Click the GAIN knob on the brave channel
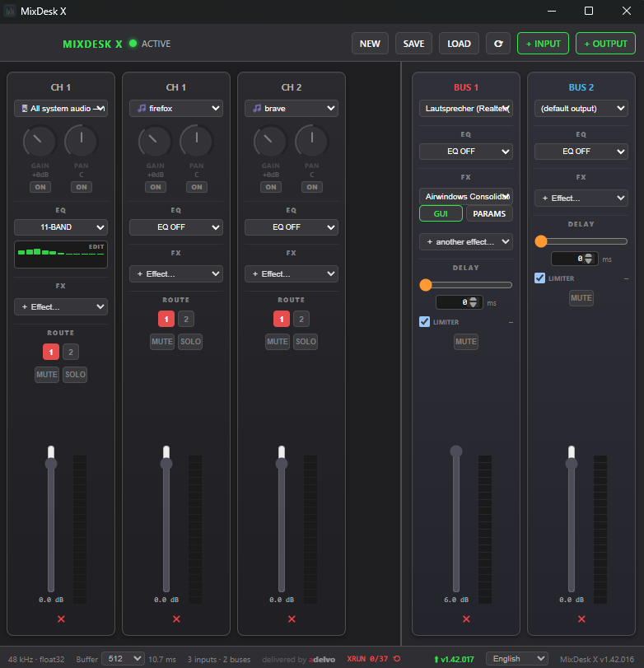 tap(270, 141)
